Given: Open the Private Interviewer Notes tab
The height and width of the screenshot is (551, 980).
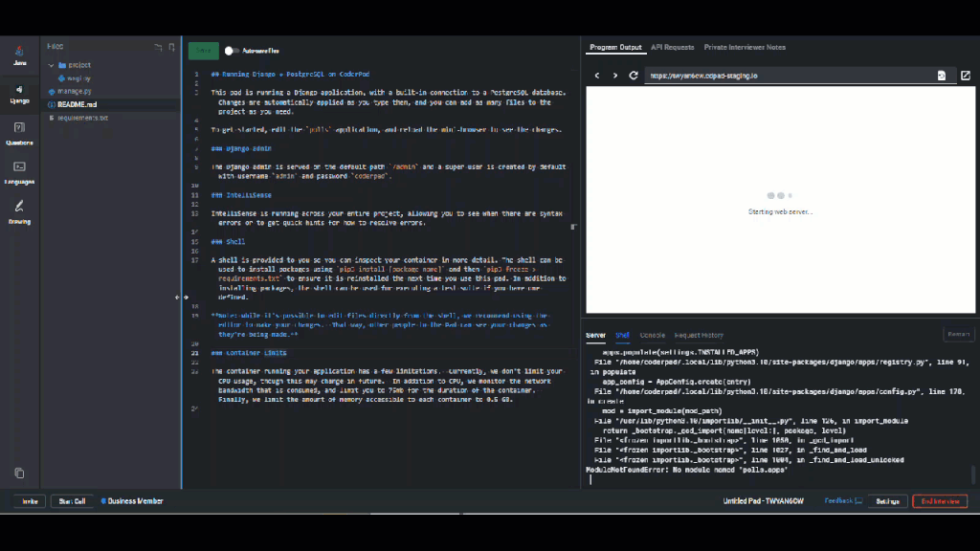Looking at the screenshot, I should [745, 47].
